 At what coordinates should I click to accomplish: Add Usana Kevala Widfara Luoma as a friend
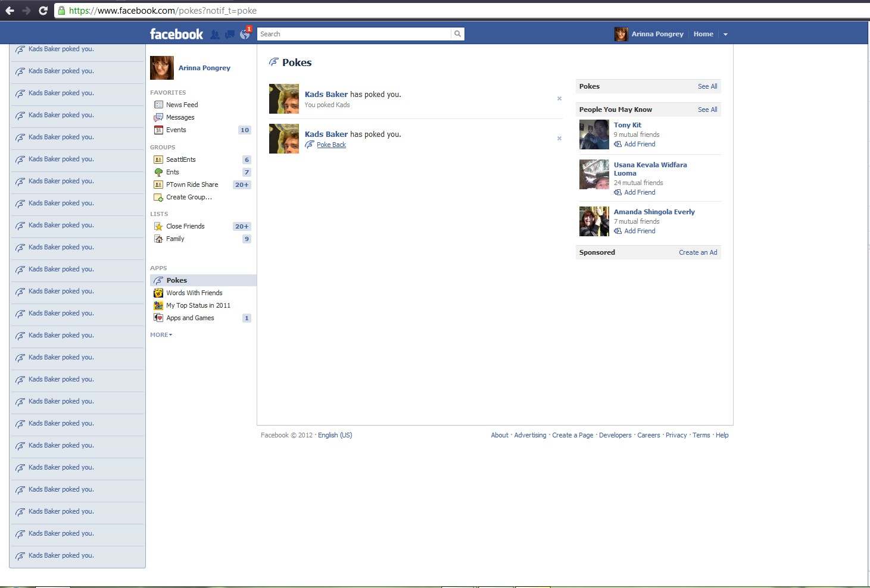click(640, 192)
